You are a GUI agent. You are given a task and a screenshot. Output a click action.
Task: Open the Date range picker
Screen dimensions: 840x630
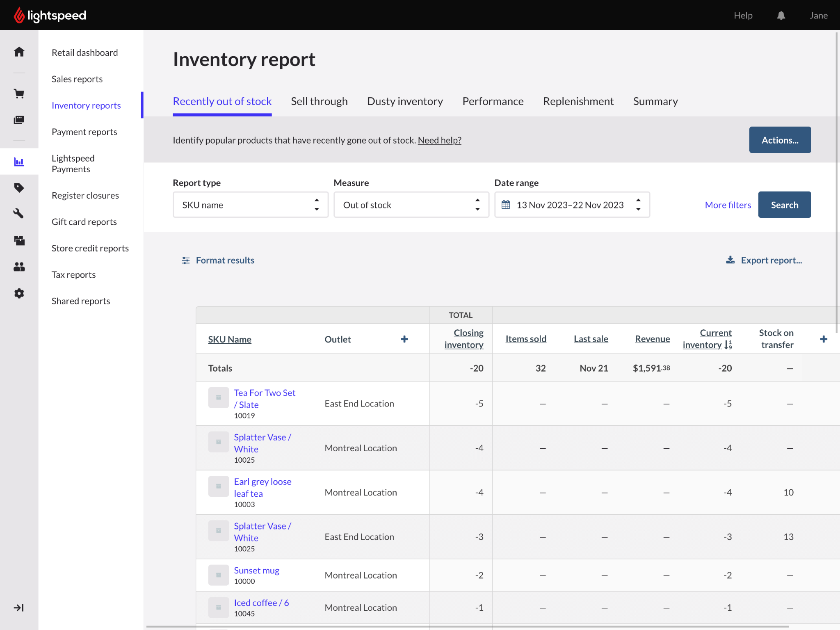point(572,205)
